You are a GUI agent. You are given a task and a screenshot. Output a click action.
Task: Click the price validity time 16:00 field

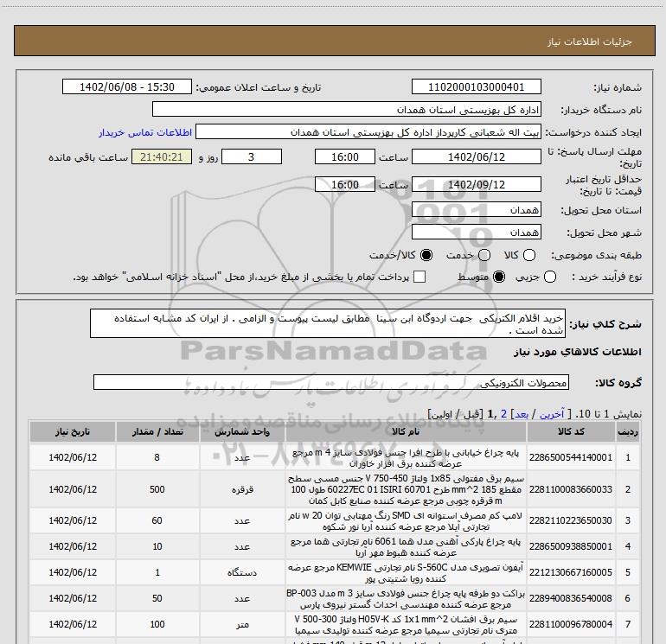[x=345, y=184]
